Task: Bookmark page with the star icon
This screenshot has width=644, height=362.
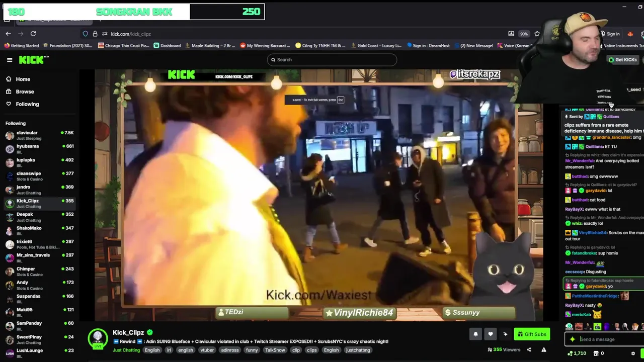Action: pos(537,34)
